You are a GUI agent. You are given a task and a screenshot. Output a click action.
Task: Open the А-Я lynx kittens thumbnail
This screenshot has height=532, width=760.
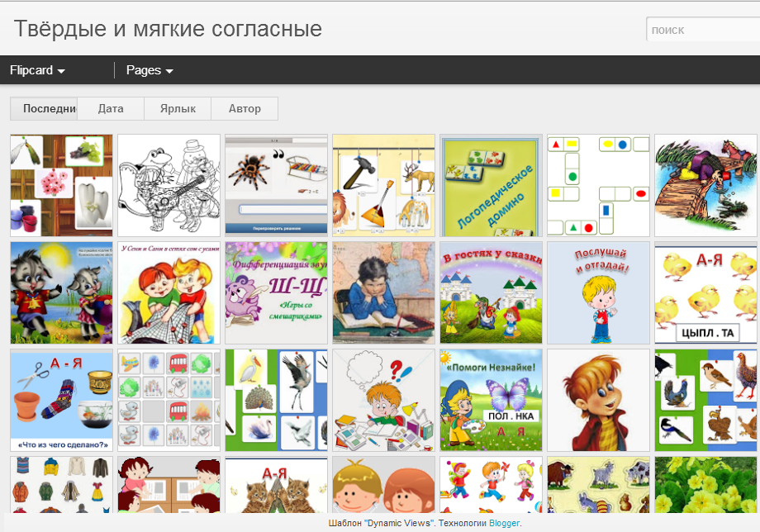coord(276,485)
